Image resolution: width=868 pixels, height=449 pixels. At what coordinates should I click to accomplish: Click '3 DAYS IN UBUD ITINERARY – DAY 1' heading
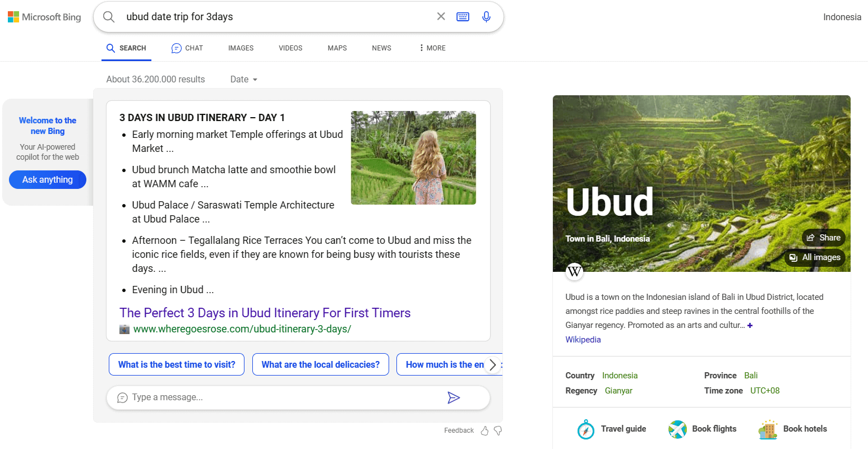202,118
